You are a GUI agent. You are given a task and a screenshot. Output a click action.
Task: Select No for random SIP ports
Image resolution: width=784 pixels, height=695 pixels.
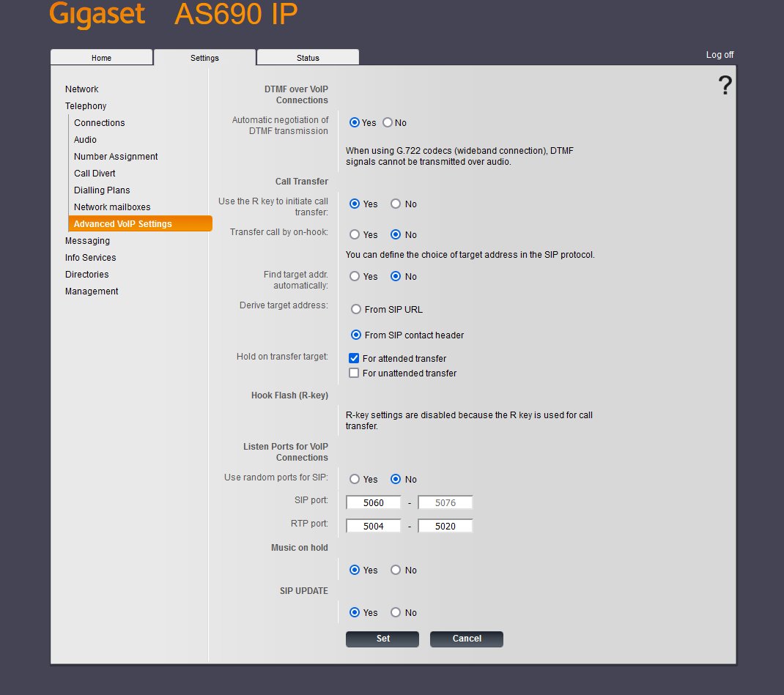coord(396,479)
